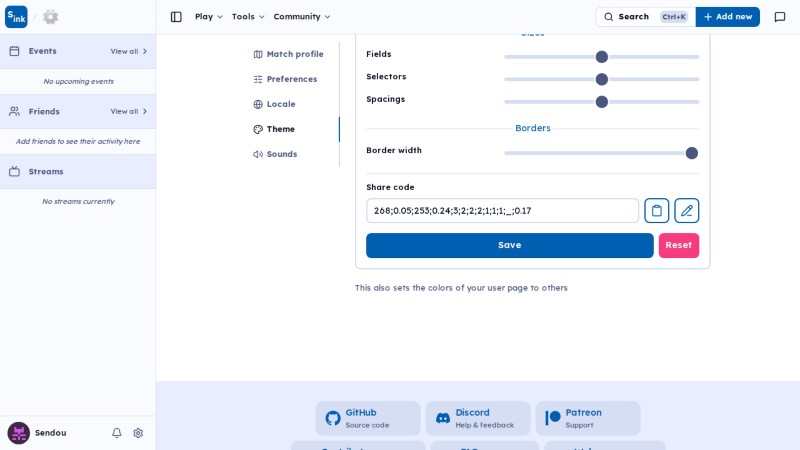This screenshot has height=450, width=800.
Task: Open the Sink logo home
Action: point(16,17)
